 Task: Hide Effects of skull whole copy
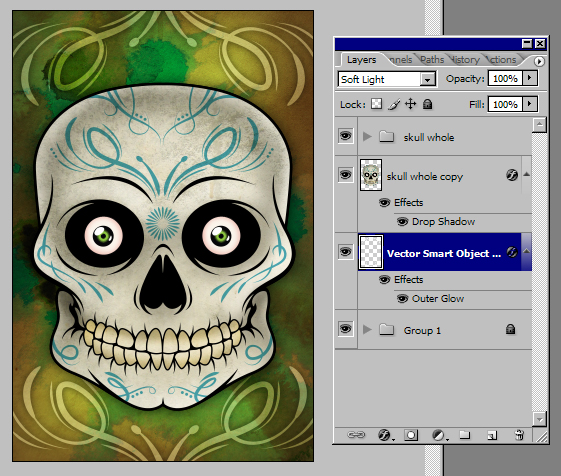[x=384, y=203]
